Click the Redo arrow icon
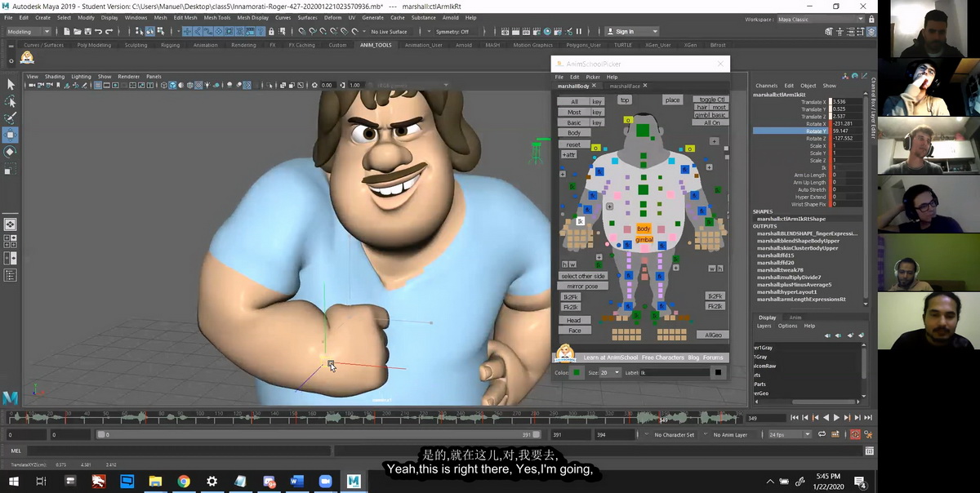The height and width of the screenshot is (493, 980). 108,32
